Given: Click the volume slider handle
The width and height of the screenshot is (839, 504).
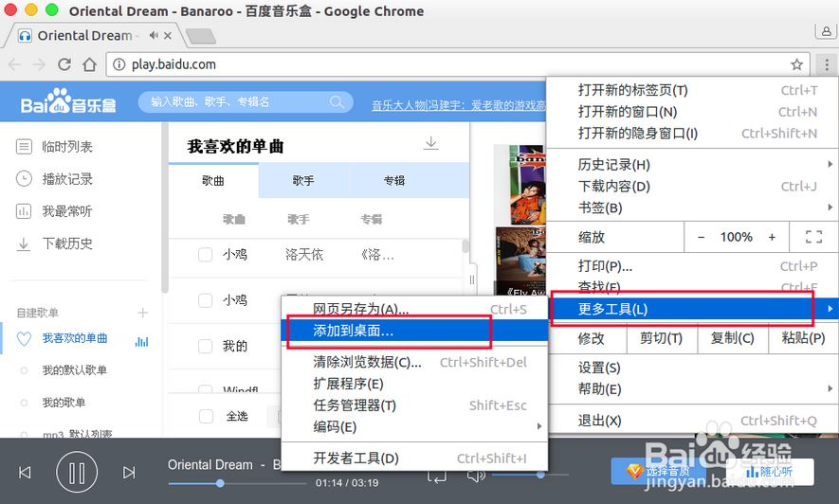Looking at the screenshot, I should click(x=541, y=474).
